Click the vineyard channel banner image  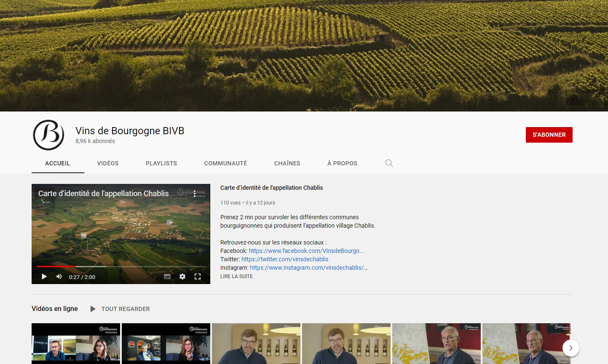tap(304, 56)
